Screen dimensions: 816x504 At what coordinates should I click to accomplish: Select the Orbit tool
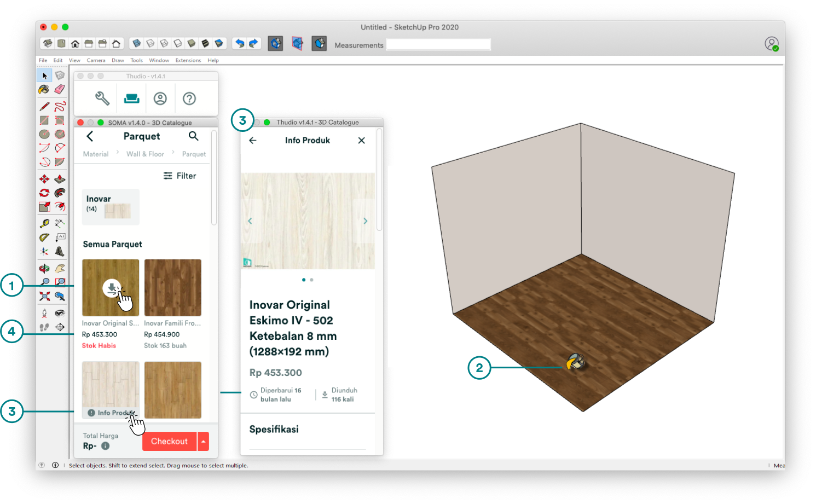pos(44,268)
